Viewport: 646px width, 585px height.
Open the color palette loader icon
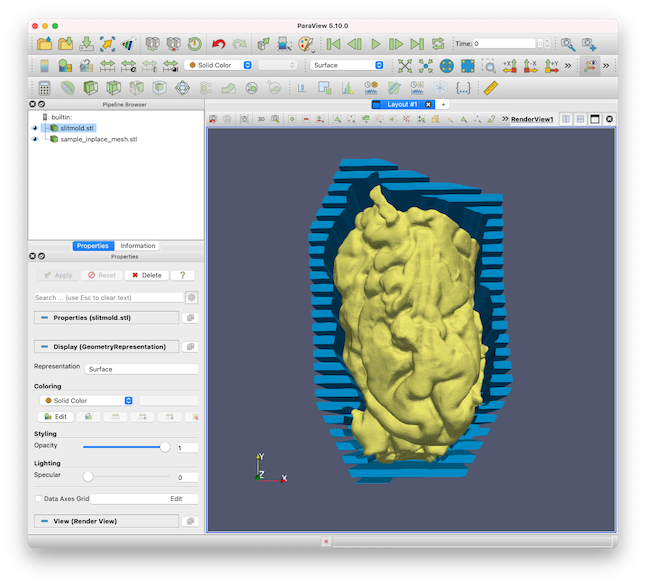coord(306,44)
